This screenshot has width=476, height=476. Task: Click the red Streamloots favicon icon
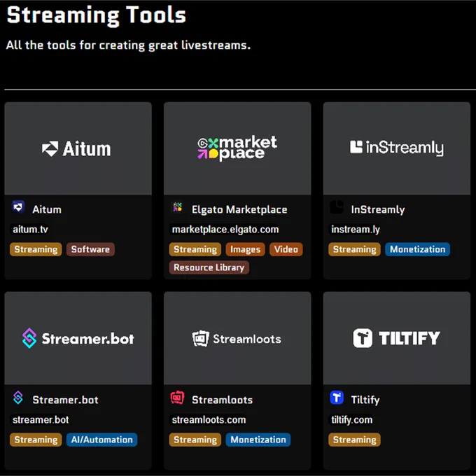(178, 398)
